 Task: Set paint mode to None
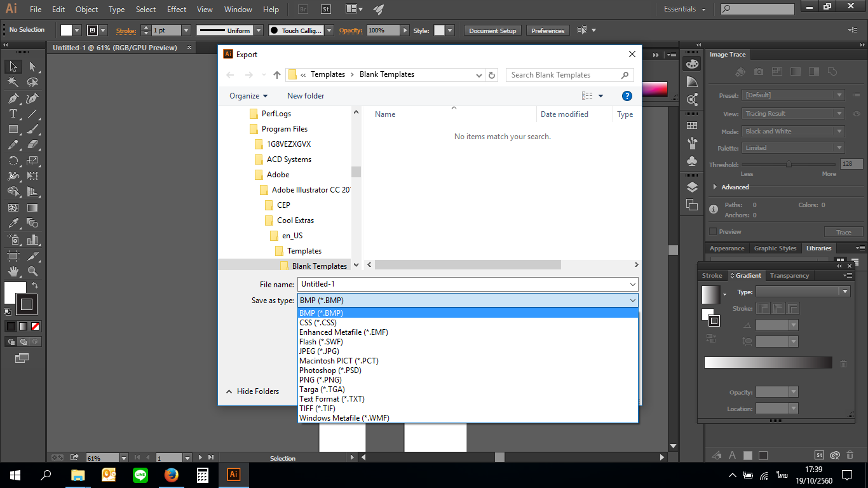(x=36, y=326)
